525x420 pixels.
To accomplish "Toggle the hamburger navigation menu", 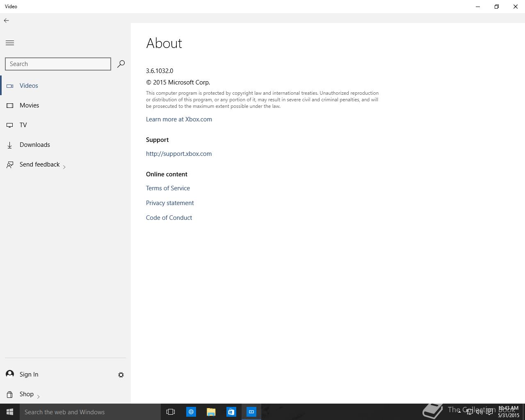I will 10,43.
